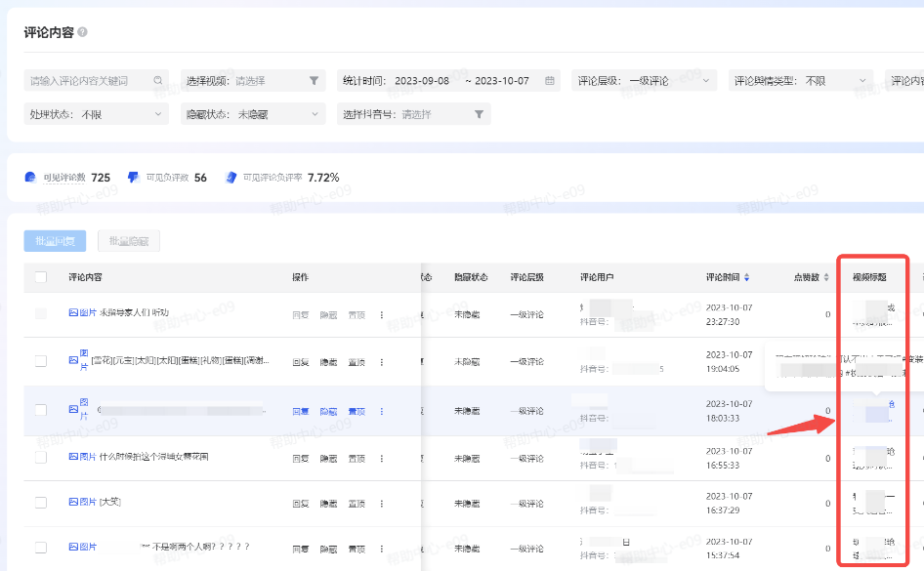Set end date 2023-10-07 field
This screenshot has width=924, height=571.
click(502, 80)
